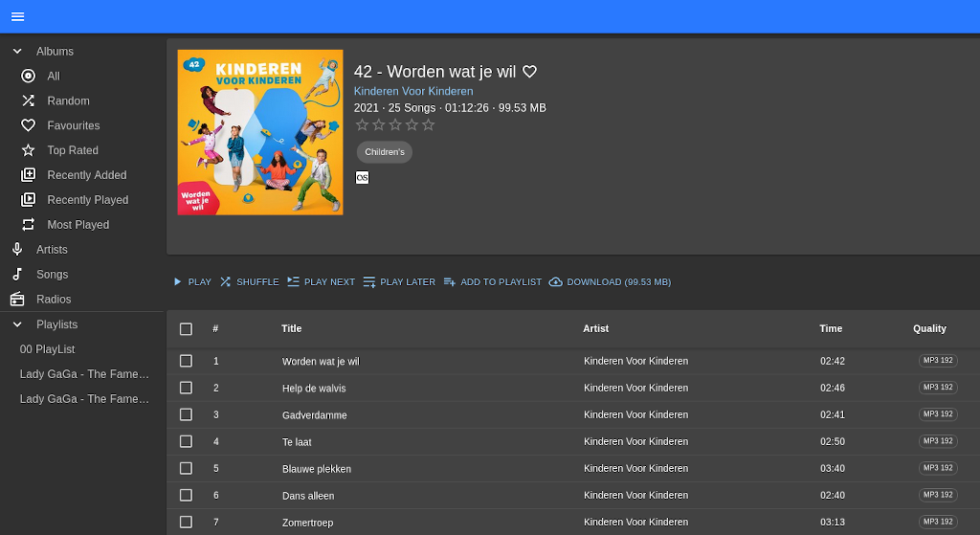980x535 pixels.
Task: Click the heart icon beside album title
Action: point(529,72)
